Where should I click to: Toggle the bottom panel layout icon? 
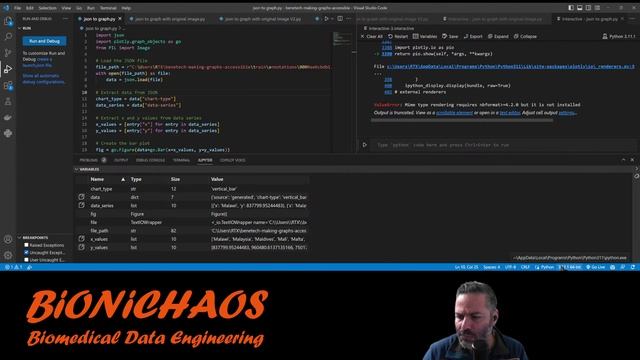[580, 8]
